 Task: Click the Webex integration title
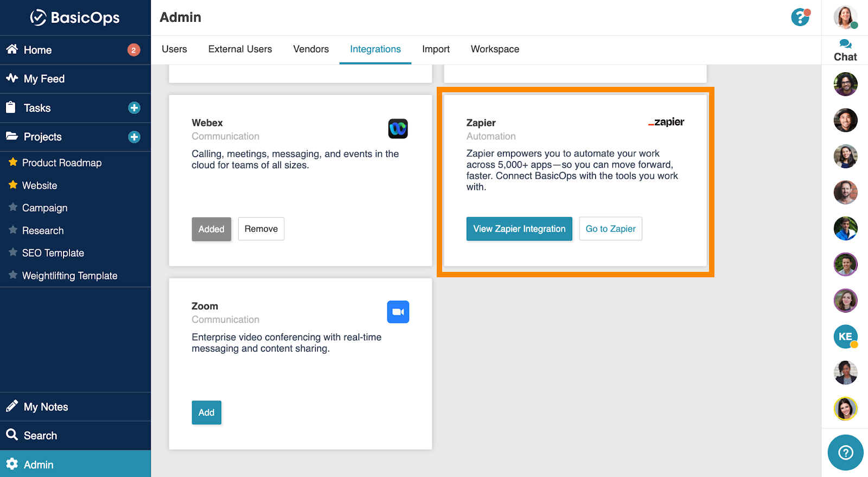(207, 123)
